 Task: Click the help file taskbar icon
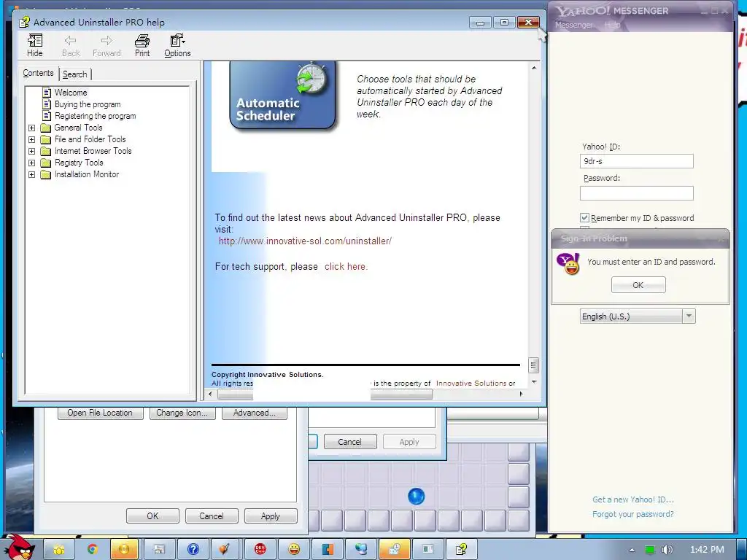coord(461,550)
